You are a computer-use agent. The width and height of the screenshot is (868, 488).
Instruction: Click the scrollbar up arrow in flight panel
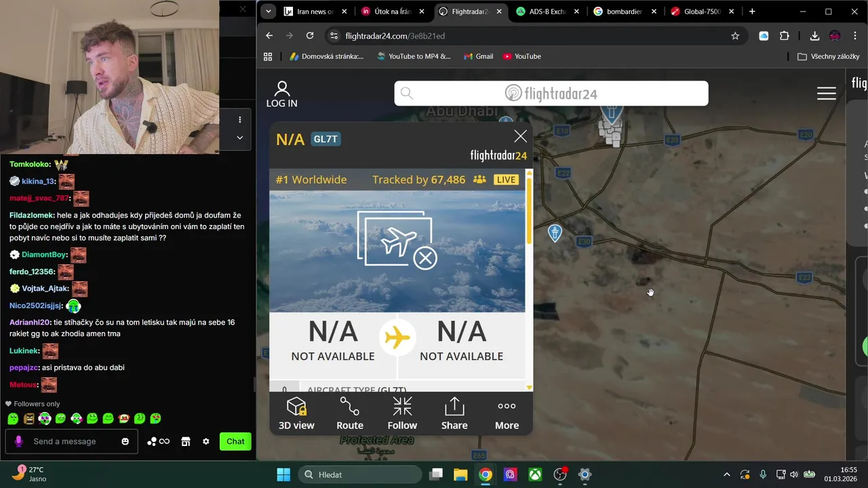pos(529,172)
